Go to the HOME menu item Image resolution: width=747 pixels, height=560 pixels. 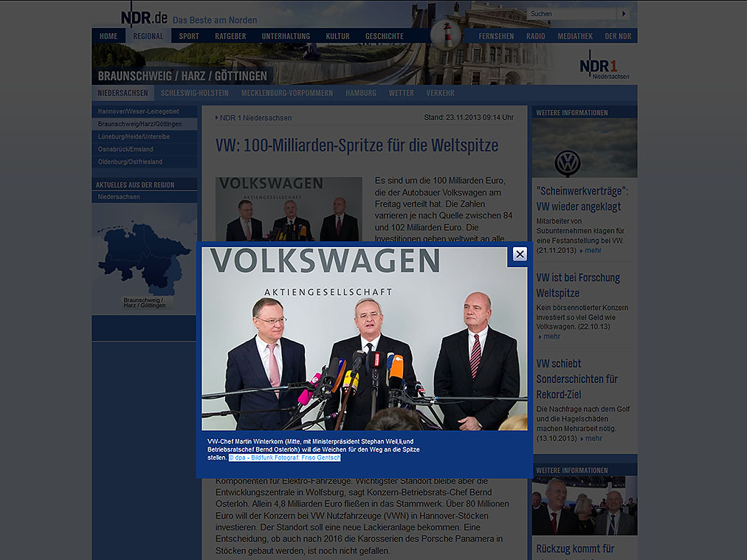coord(109,36)
